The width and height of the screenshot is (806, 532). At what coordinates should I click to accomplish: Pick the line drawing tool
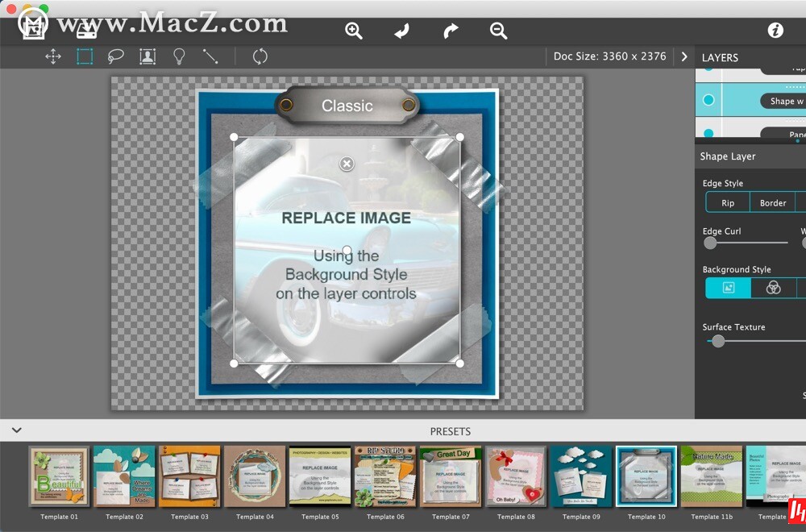click(210, 56)
